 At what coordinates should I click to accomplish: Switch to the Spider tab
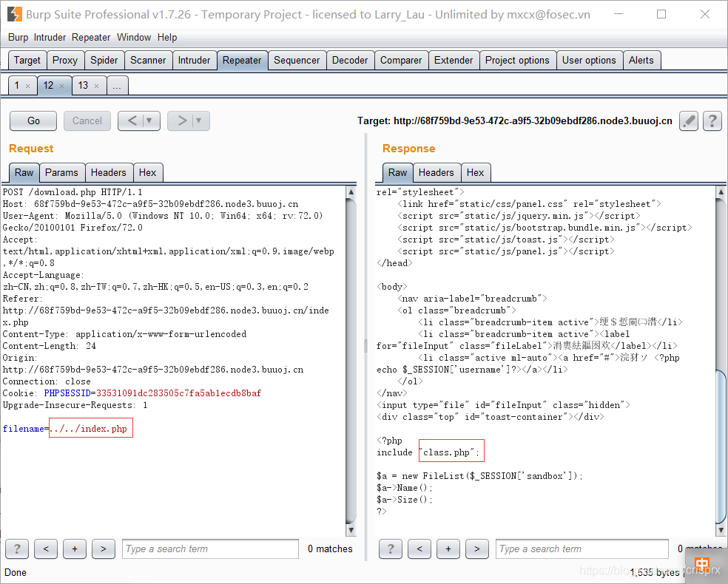click(x=104, y=61)
